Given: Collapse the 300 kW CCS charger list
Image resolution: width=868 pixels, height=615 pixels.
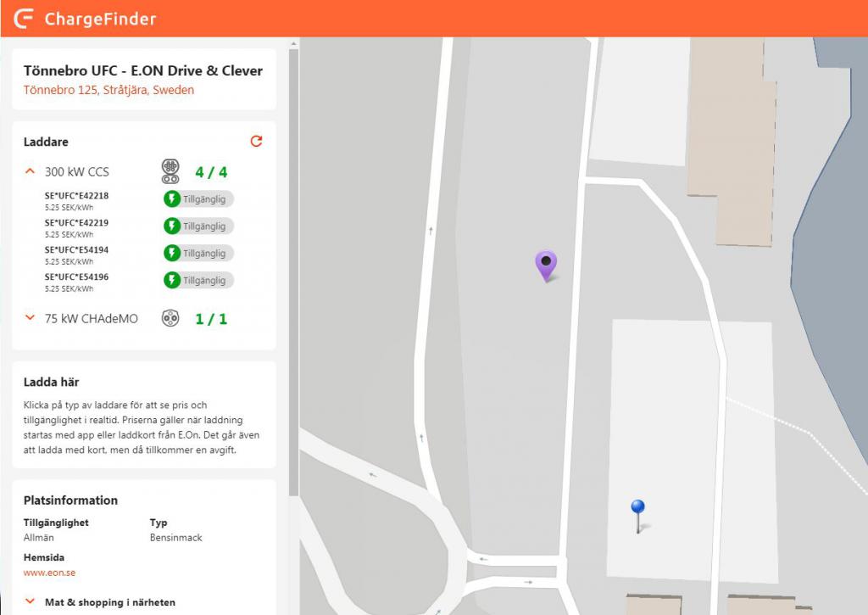Looking at the screenshot, I should pyautogui.click(x=30, y=171).
